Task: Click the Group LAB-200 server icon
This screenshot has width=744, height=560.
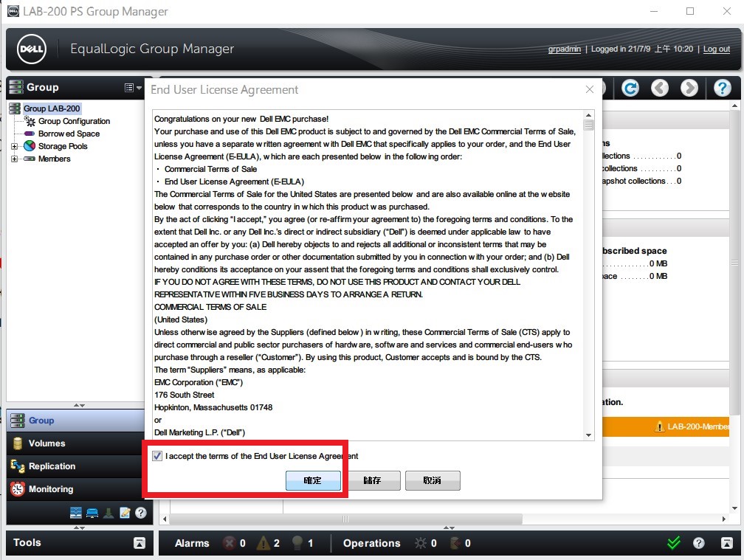Action: [15, 108]
